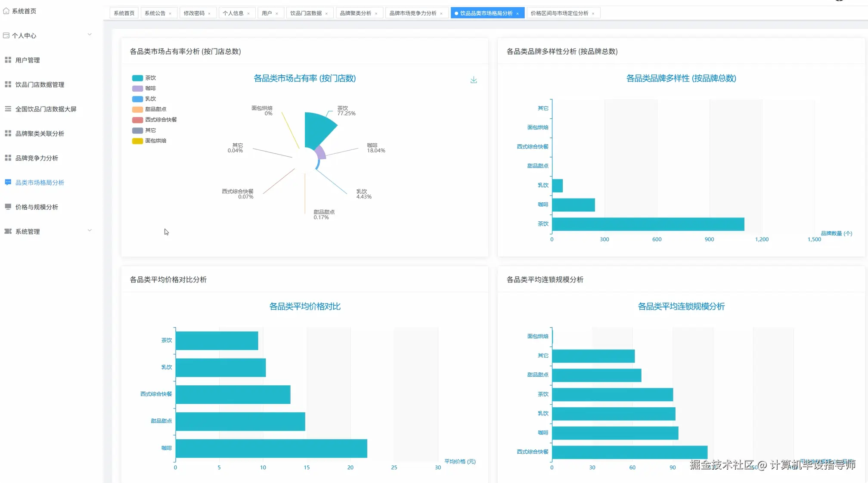Click the 品类市场格局分析 chat icon
Image resolution: width=868 pixels, height=483 pixels.
(8, 182)
